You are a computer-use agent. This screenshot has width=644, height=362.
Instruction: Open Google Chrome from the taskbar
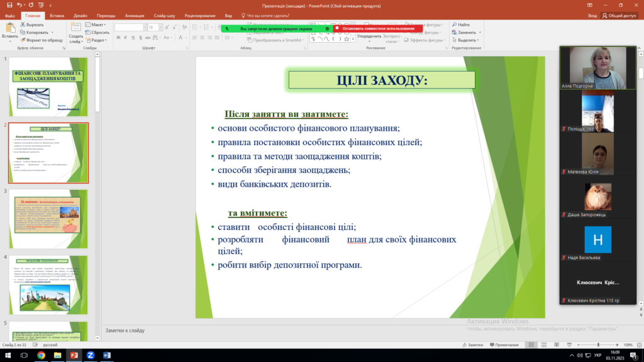41,355
